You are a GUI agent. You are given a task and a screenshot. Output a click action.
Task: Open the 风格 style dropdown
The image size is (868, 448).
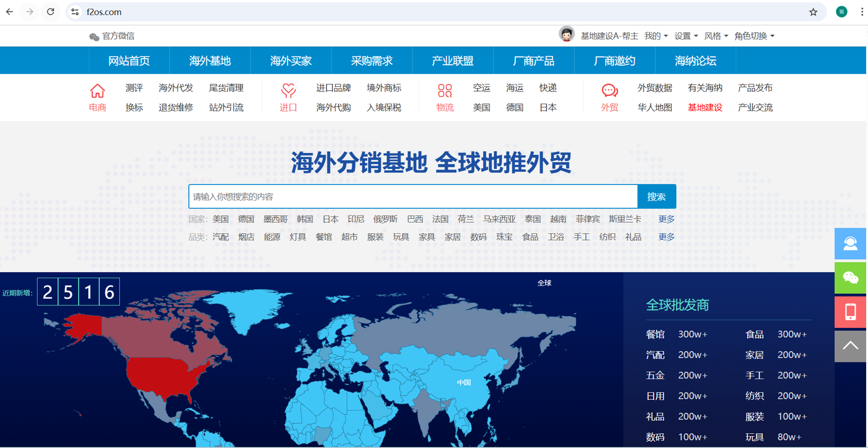tap(716, 36)
